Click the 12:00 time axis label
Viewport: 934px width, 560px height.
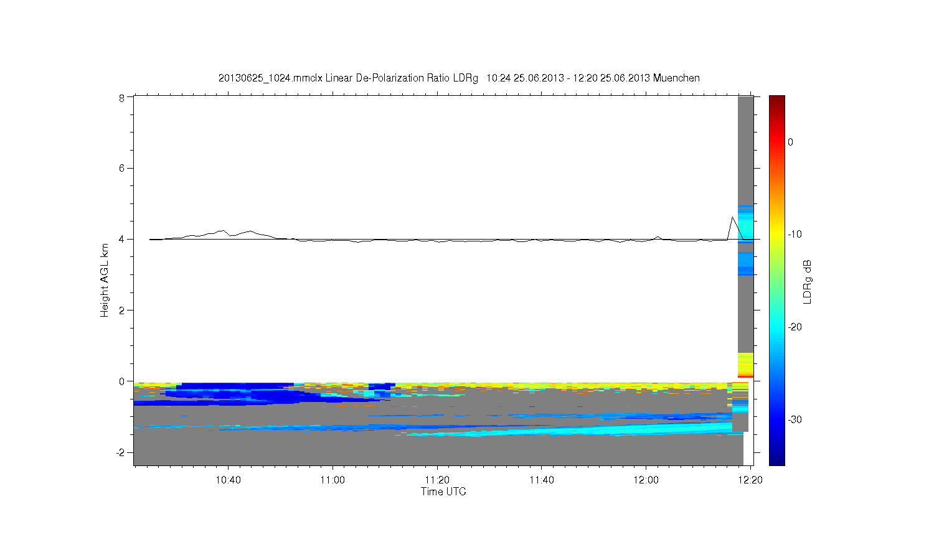(x=646, y=480)
